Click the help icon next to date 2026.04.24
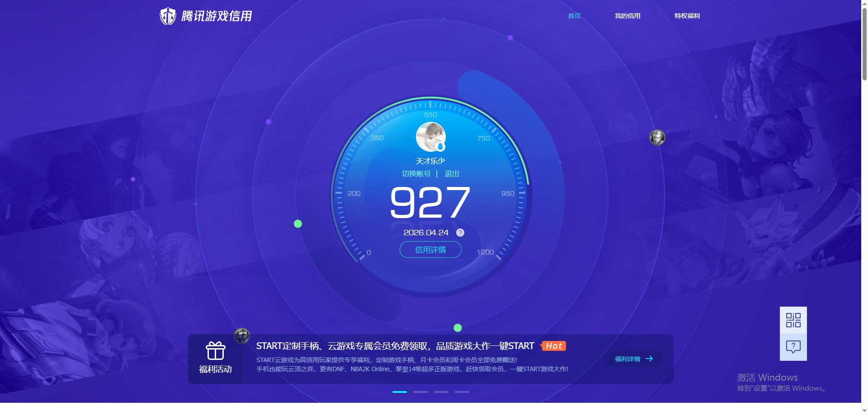Image resolution: width=868 pixels, height=415 pixels. tap(460, 233)
